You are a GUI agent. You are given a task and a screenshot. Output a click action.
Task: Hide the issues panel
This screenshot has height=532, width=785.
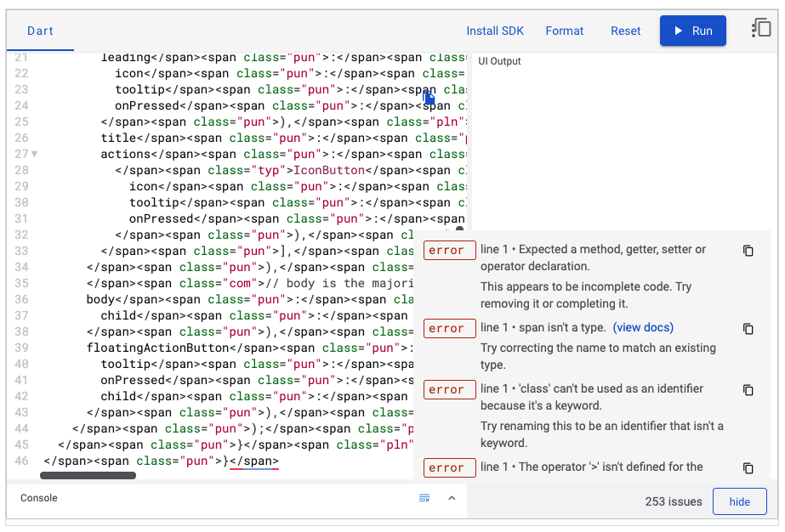(x=739, y=501)
